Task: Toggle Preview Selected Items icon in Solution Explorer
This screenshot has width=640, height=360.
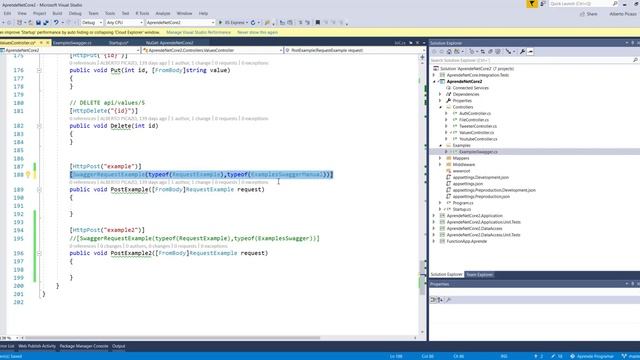Action: (530, 51)
